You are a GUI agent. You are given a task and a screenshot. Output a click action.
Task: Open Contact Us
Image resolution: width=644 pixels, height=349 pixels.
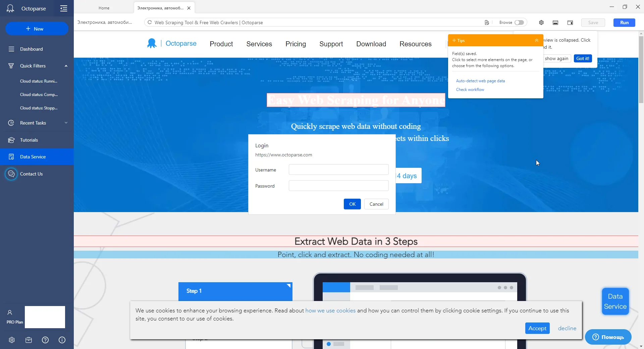coord(37,174)
